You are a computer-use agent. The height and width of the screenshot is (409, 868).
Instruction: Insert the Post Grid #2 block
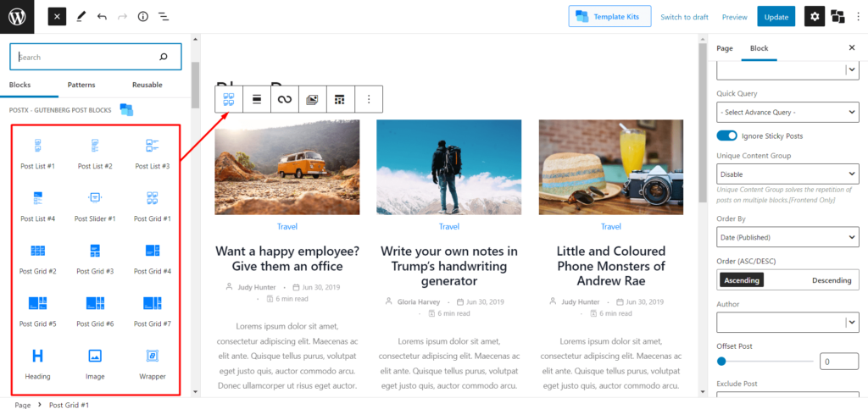pyautogui.click(x=37, y=258)
